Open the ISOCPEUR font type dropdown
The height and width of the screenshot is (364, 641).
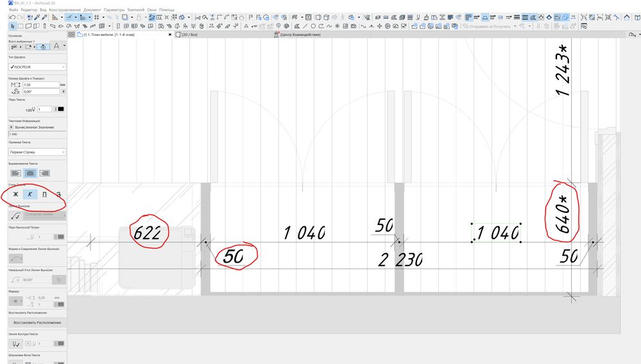37,67
